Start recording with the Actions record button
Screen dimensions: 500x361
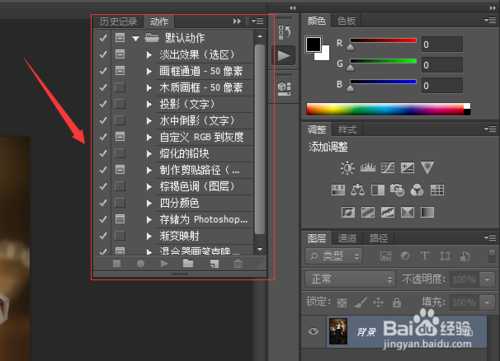point(141,264)
